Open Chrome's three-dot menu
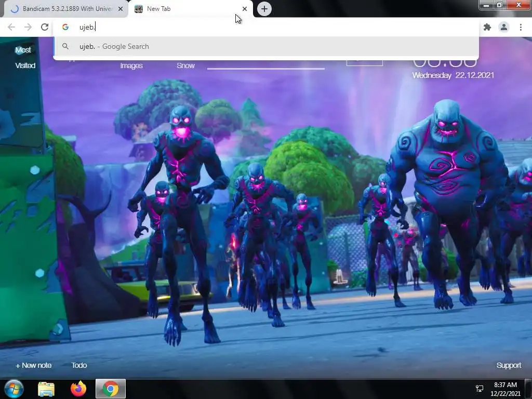This screenshot has height=399, width=532. pos(521,27)
